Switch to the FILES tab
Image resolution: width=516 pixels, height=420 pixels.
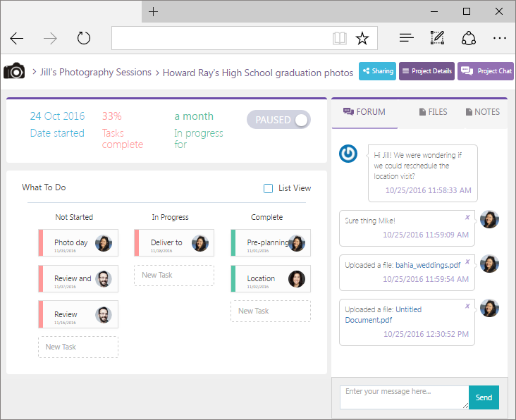(x=433, y=112)
